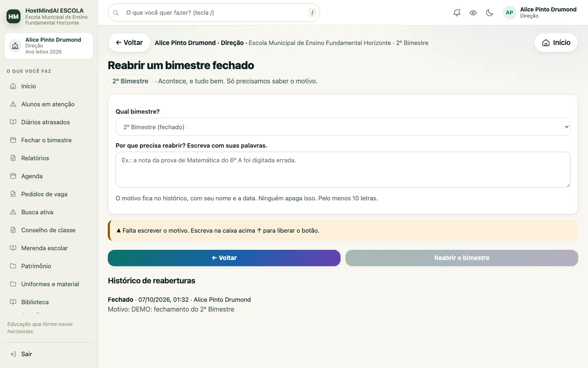Click the Conselho de classe icon
588x368 pixels.
[x=13, y=230]
